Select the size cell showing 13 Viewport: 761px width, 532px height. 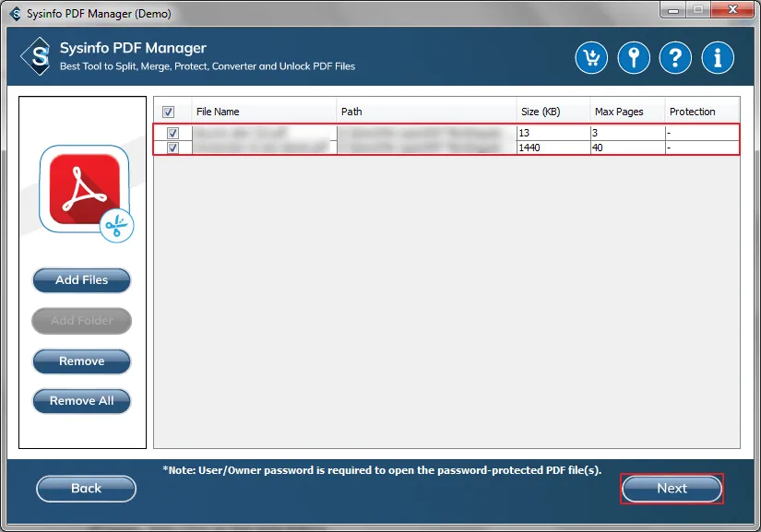[x=553, y=133]
